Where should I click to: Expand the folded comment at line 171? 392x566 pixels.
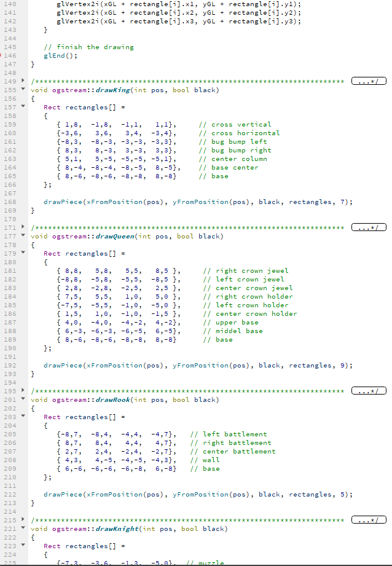coord(23,227)
